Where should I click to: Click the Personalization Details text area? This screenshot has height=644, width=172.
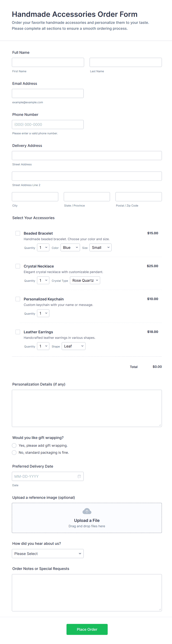click(x=87, y=408)
